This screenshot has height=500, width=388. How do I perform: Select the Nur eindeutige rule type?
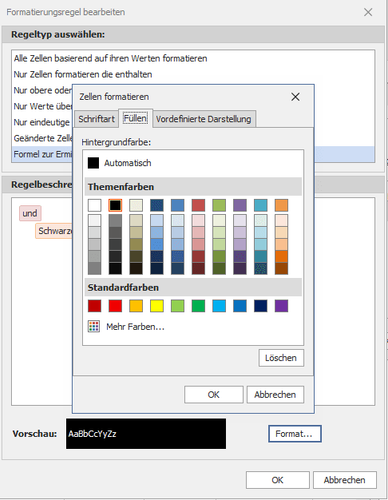click(x=42, y=122)
